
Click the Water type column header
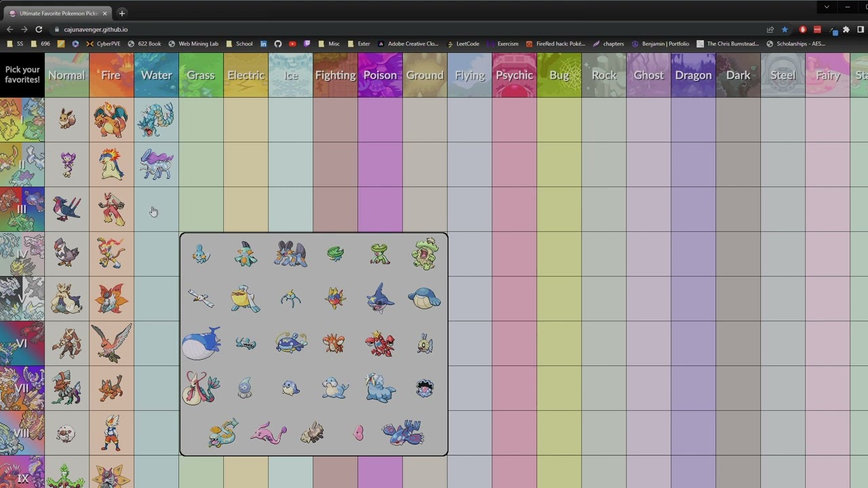(156, 75)
